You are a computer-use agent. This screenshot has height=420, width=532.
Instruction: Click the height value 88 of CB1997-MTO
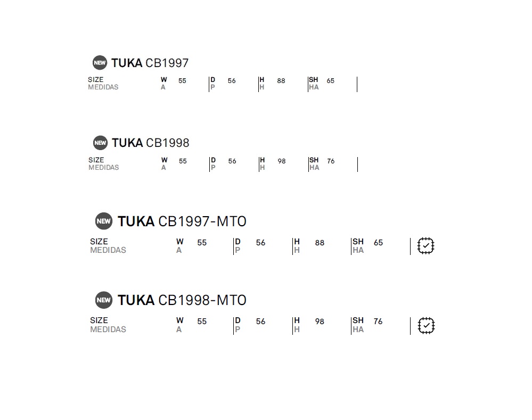tap(320, 243)
